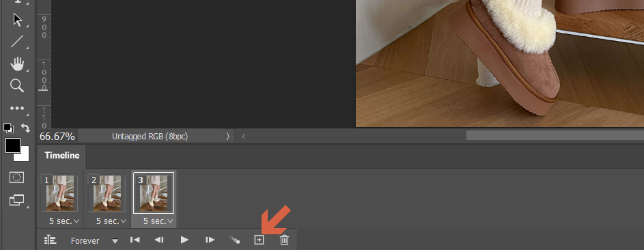Screen dimensions: 644x250
Task: Swap foreground and background colors
Action: [x=25, y=128]
